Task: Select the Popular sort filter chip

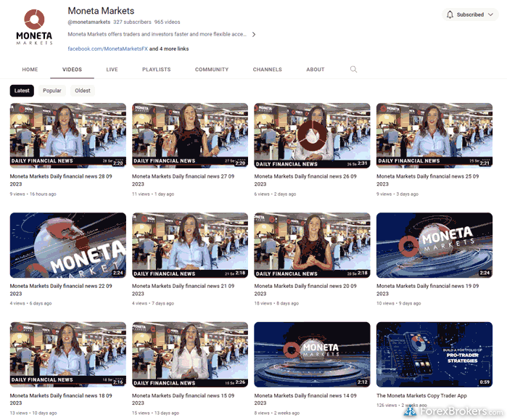Action: tap(52, 91)
